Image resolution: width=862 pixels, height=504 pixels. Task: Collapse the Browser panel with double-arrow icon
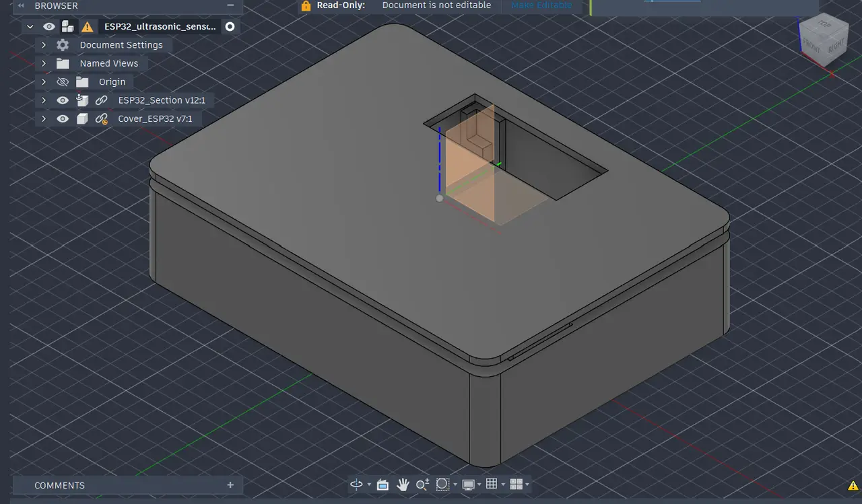tap(21, 5)
